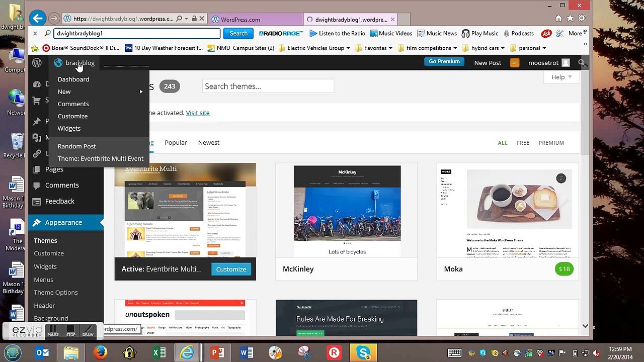The height and width of the screenshot is (362, 644).
Task: Switch to the Newest themes tab
Action: click(x=209, y=143)
